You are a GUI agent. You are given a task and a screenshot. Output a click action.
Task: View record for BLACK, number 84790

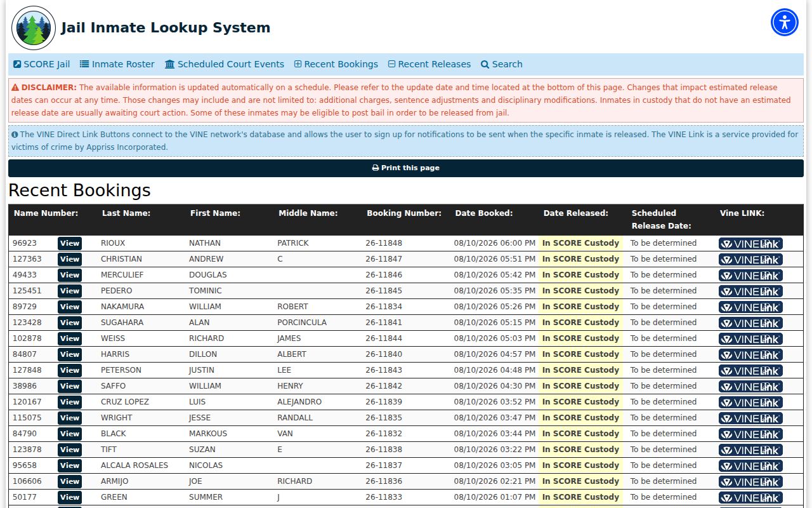70,434
